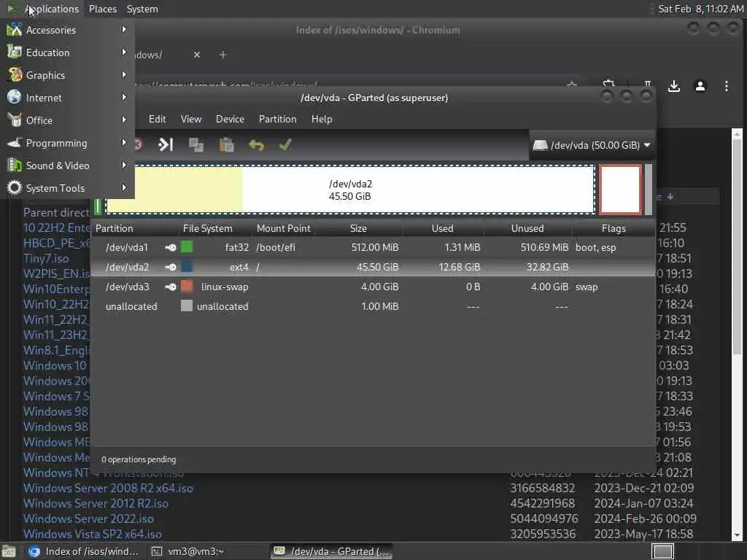Click the Paste partition toolbar icon
This screenshot has width=747, height=560.
tap(226, 145)
